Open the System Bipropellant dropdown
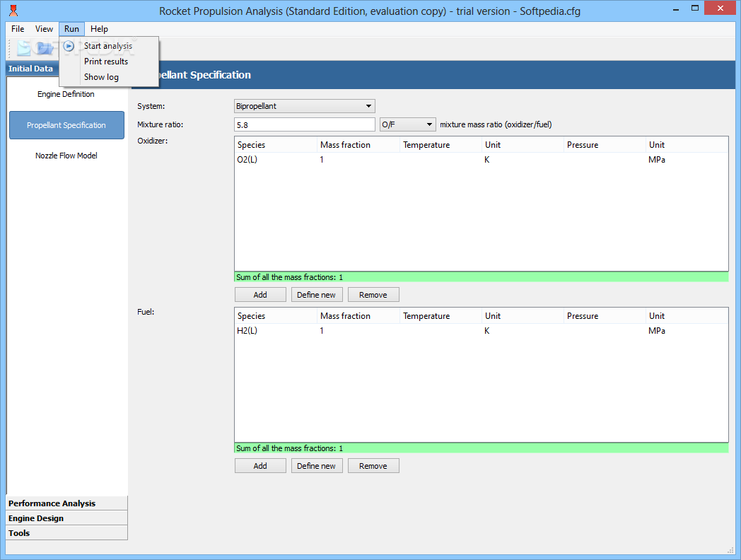Viewport: 741px width, 560px height. 304,106
